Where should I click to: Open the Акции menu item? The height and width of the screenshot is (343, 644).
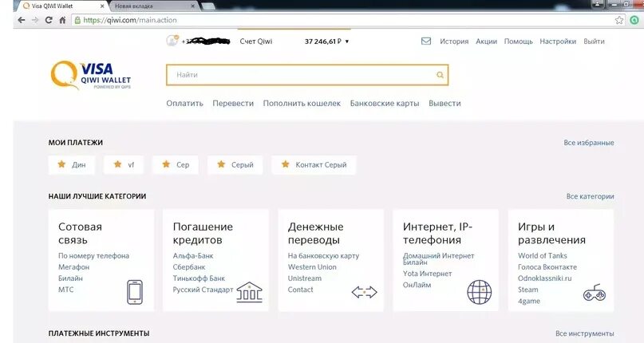(486, 41)
